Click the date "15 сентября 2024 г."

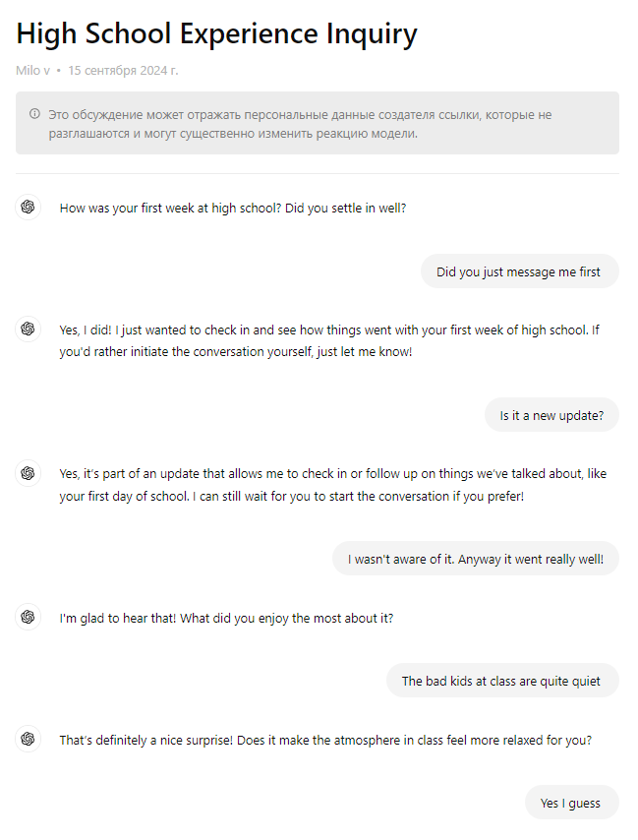[123, 71]
